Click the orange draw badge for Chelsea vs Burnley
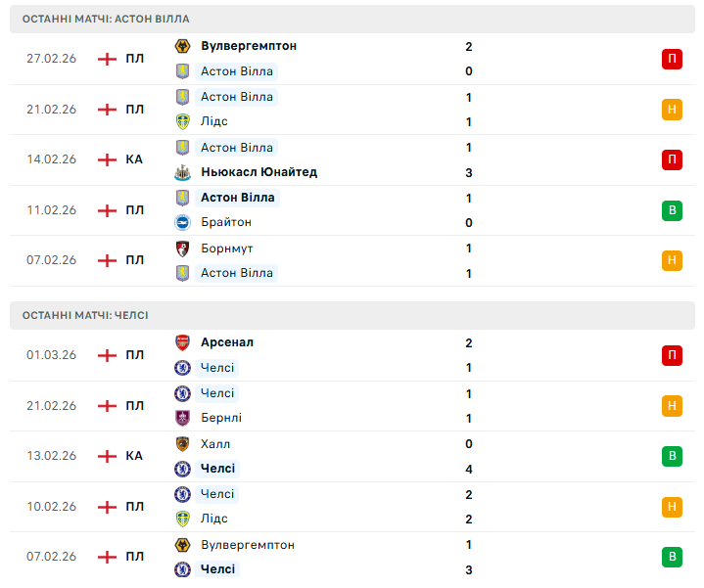The width and height of the screenshot is (704, 588). [x=672, y=405]
